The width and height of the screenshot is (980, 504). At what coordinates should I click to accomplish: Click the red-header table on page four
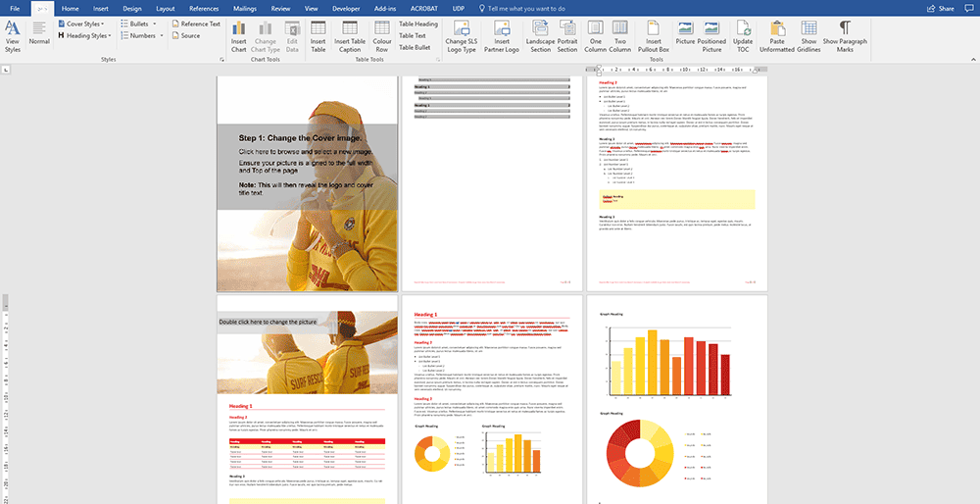[x=307, y=454]
